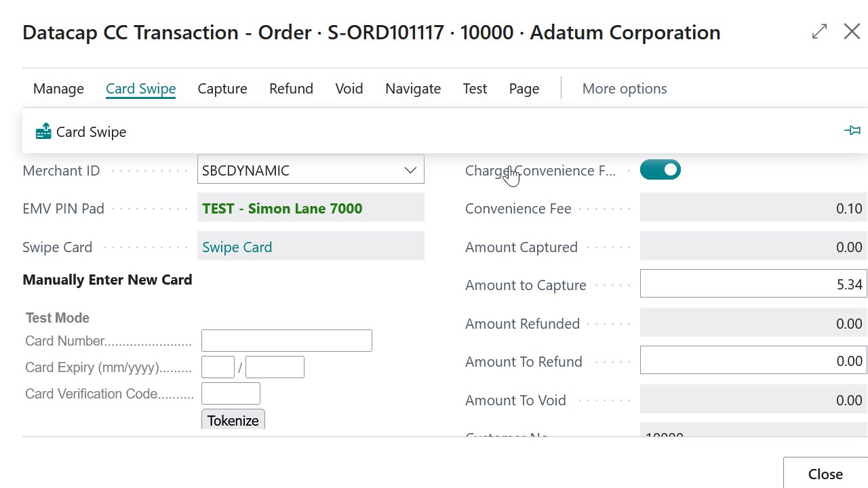868x488 pixels.
Task: Click the Card Verification Code field
Action: coord(231,393)
